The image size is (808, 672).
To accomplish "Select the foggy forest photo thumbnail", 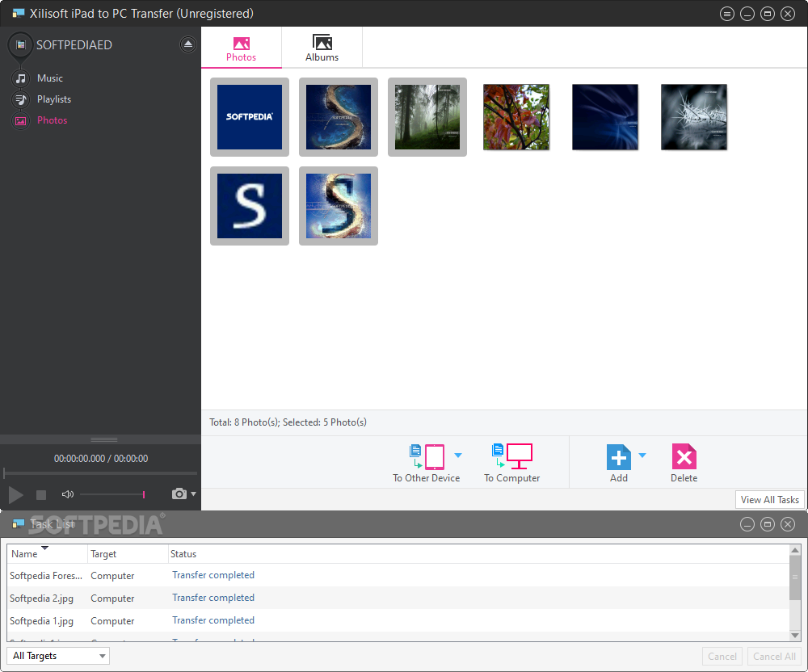I will click(427, 117).
